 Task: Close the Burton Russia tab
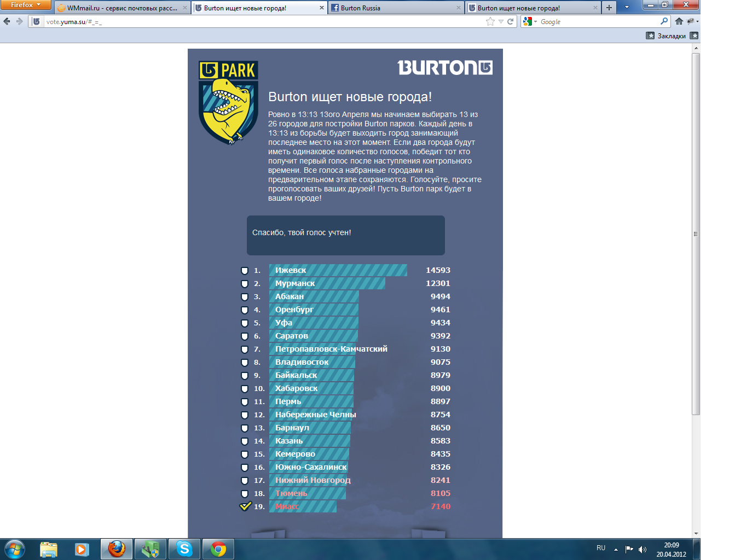[x=459, y=8]
